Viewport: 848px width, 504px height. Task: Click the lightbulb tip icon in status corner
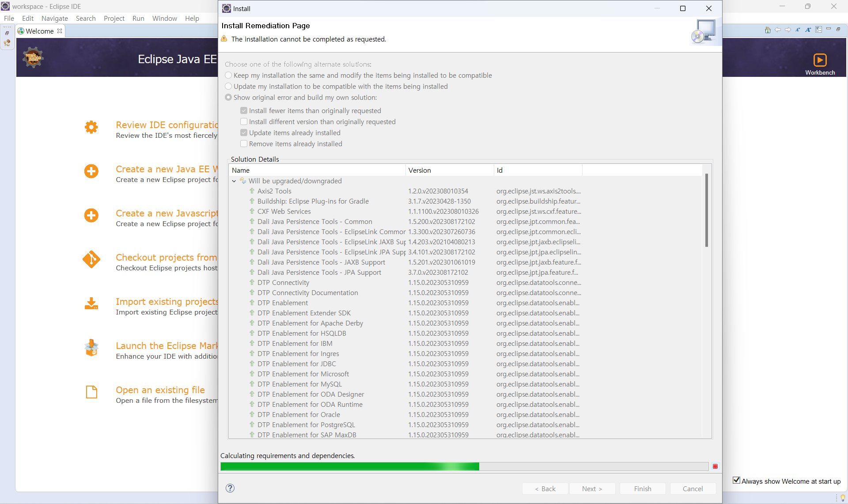coord(843,498)
